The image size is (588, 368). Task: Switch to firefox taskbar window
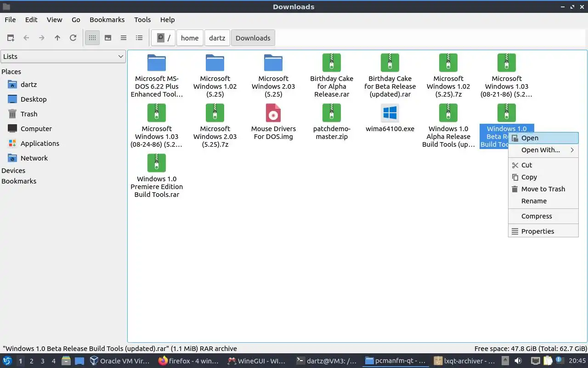tap(190, 361)
